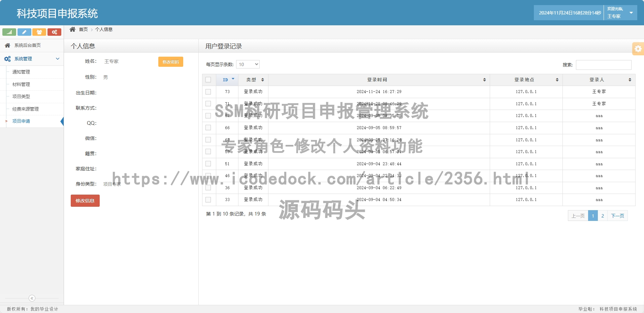Viewport: 644px width, 313px height.
Task: Click the 科技项目申报系统 header title
Action: [57, 13]
